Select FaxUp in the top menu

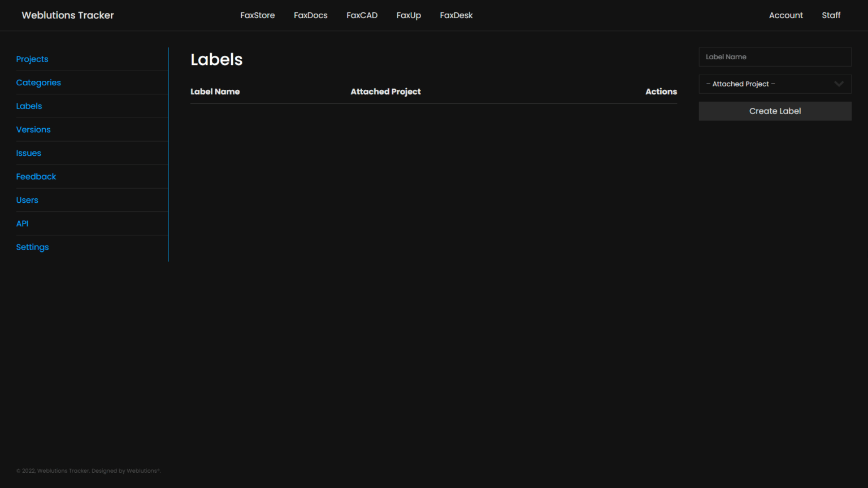click(409, 15)
